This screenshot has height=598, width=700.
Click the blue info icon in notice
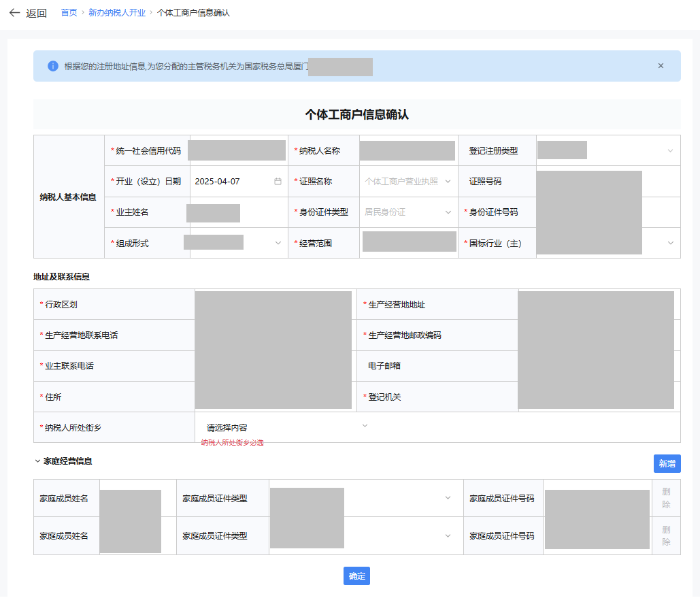tap(52, 66)
